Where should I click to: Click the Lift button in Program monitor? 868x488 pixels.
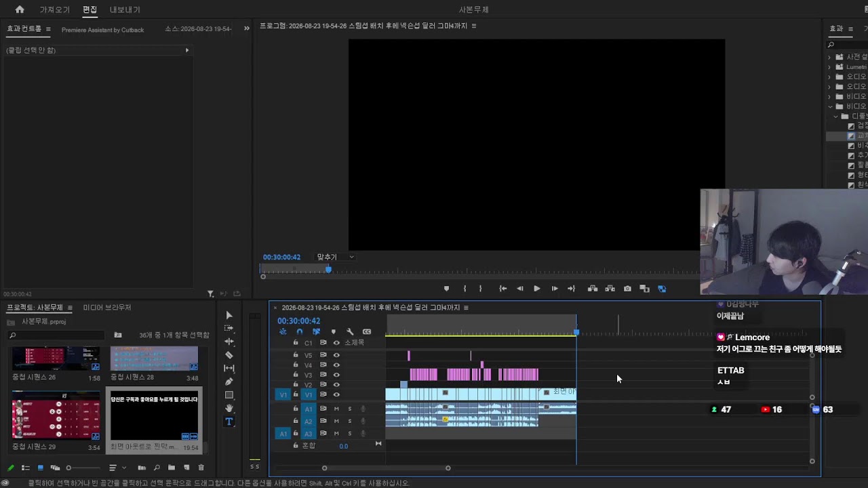pyautogui.click(x=593, y=289)
